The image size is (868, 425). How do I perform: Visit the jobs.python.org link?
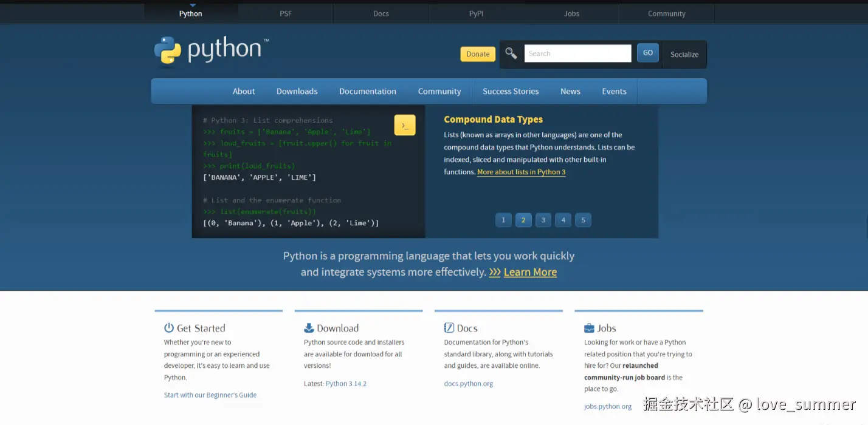(x=608, y=406)
